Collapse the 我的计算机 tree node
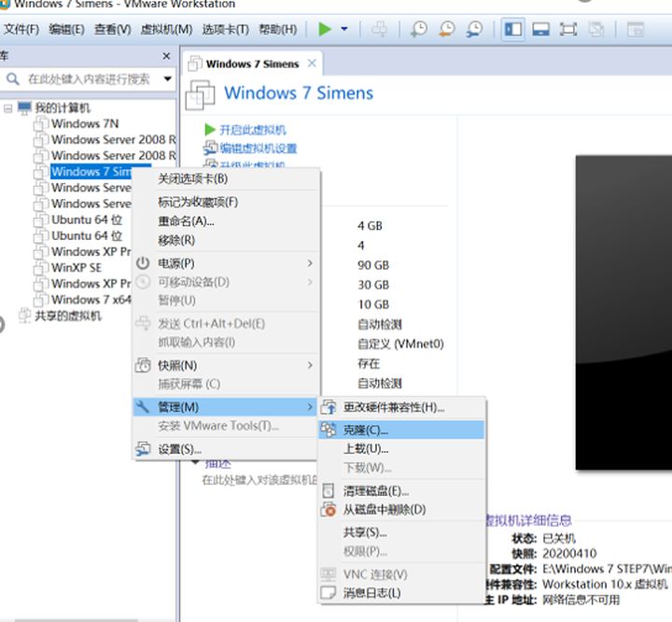The width and height of the screenshot is (672, 622). pos(7,108)
